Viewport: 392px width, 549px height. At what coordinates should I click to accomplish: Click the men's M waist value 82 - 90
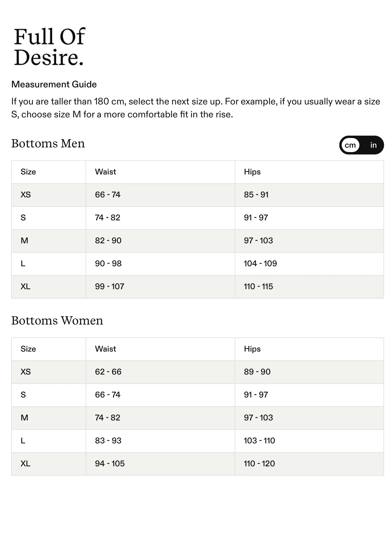click(x=108, y=241)
